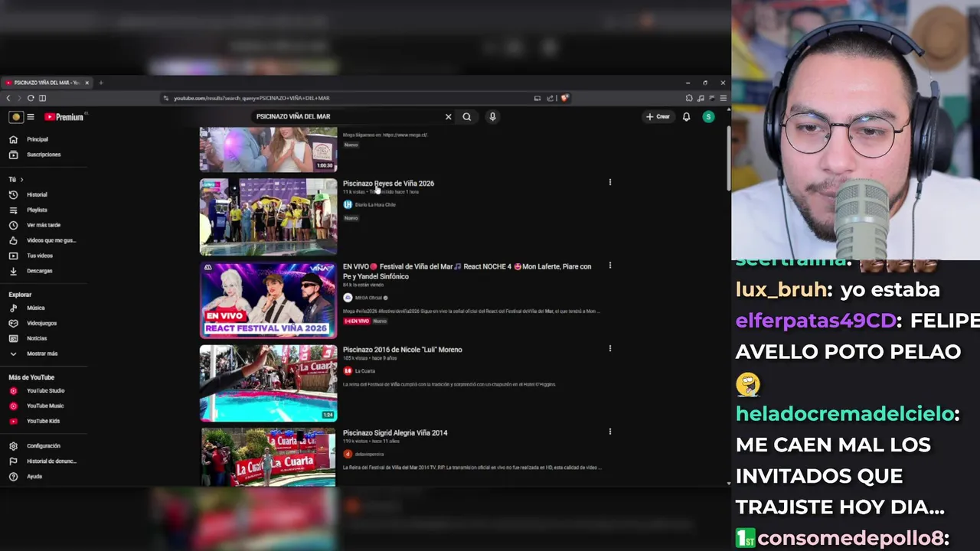
Task: Open Diario La Hora Chile channel
Action: pos(375,205)
